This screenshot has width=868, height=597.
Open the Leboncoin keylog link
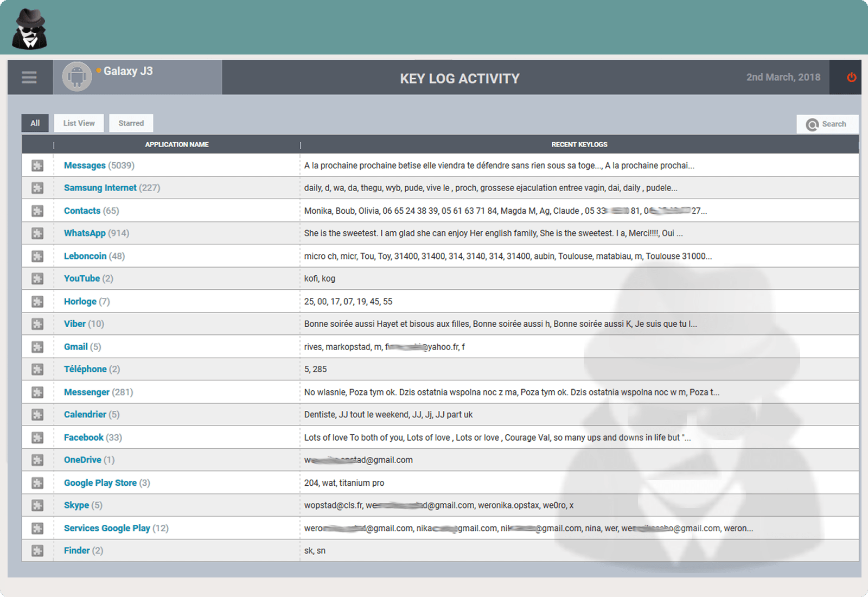(x=85, y=256)
